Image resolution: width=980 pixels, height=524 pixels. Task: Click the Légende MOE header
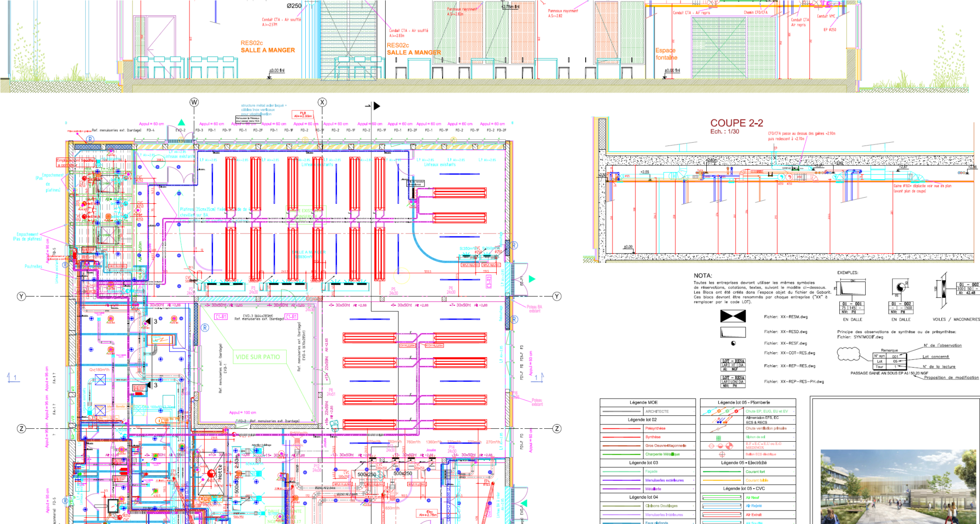[644, 402]
